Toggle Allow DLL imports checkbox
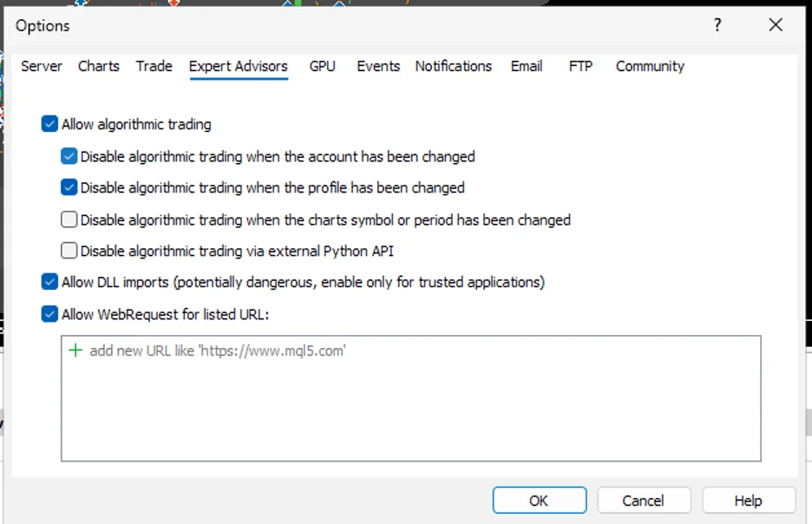812x524 pixels. click(49, 282)
